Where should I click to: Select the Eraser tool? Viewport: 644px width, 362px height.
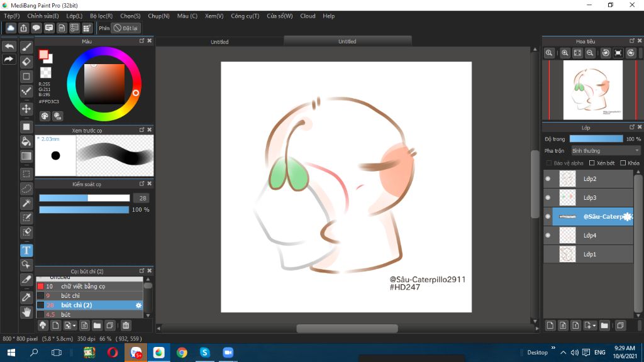26,62
